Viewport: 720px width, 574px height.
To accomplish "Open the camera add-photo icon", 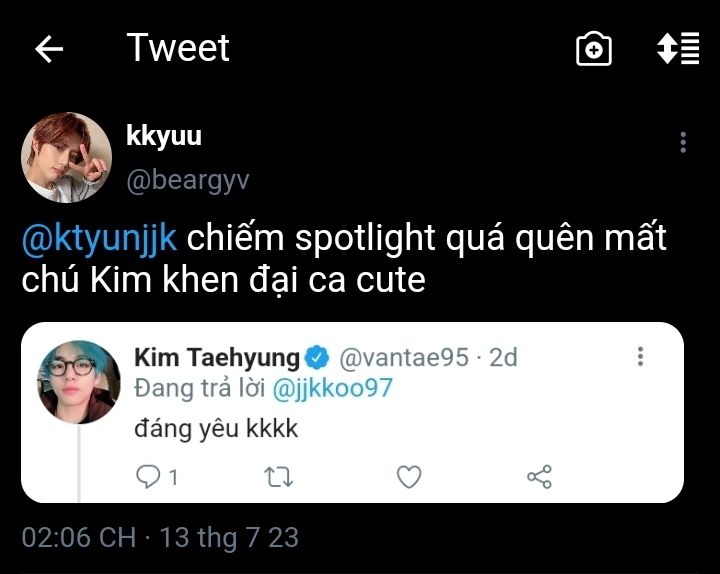I will pyautogui.click(x=594, y=49).
